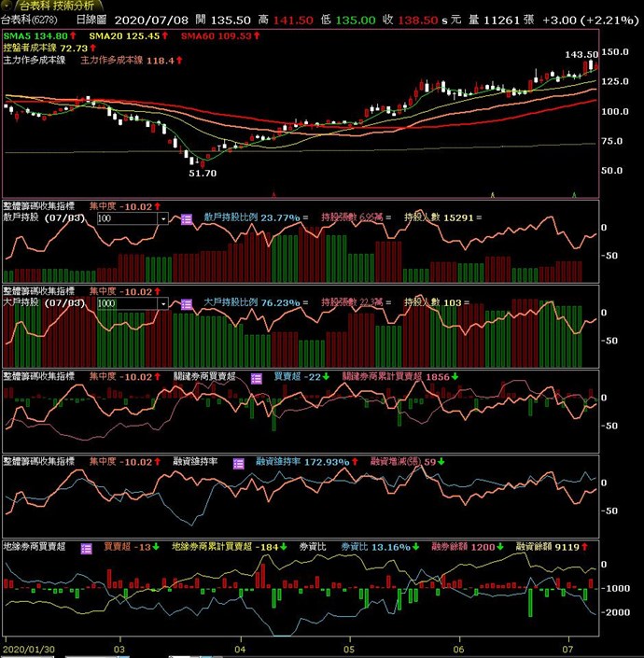Image resolution: width=644 pixels, height=658 pixels.
Task: Click the purple settings icon beside 散戶持股比例
Action: pos(186,217)
